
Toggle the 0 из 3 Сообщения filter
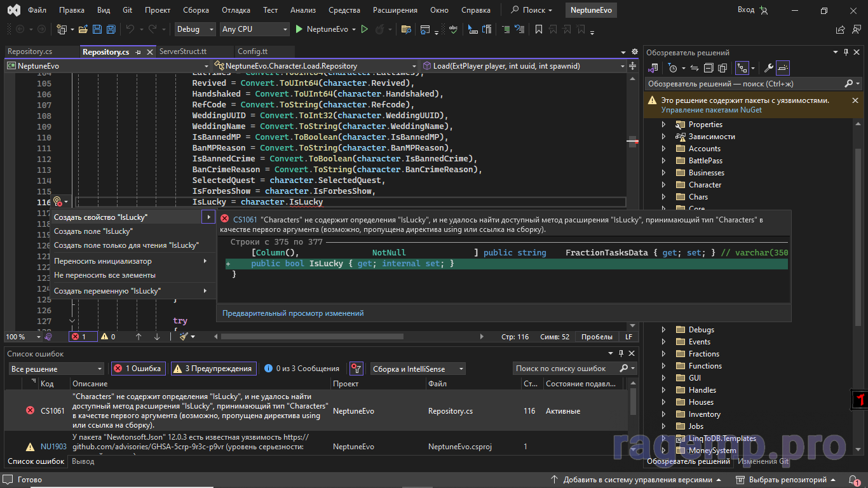pyautogui.click(x=302, y=369)
